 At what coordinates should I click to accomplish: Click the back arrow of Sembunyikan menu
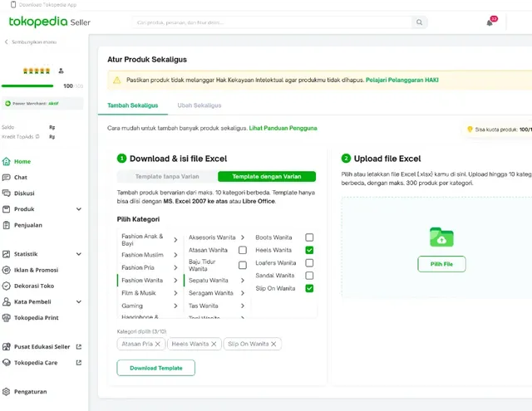click(6, 42)
